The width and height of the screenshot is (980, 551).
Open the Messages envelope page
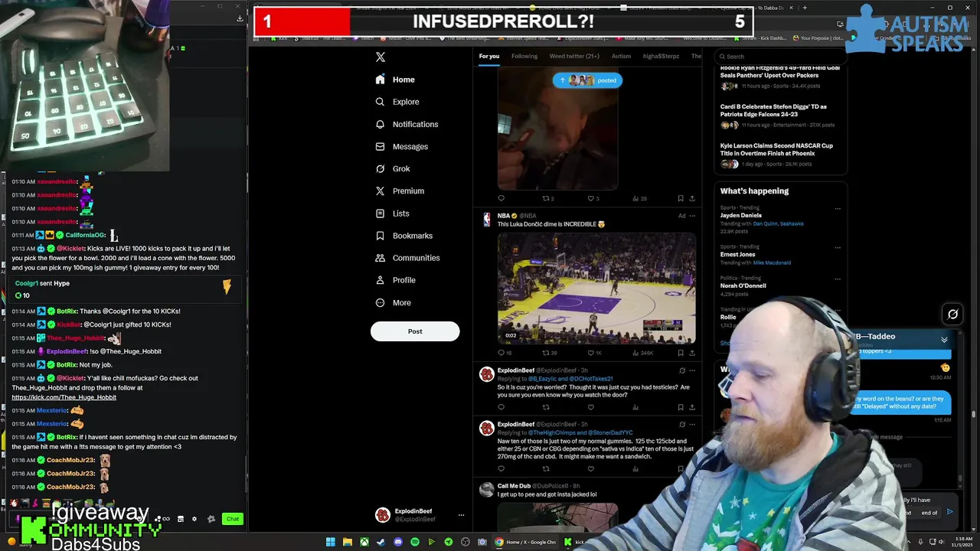coord(401,146)
